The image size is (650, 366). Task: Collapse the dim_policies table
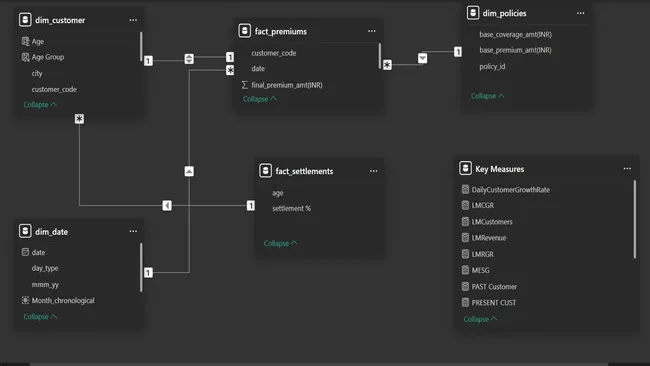[x=488, y=96]
